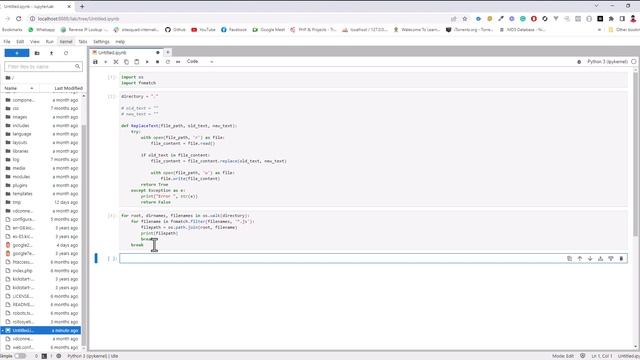Image resolution: width=640 pixels, height=360 pixels.
Task: Refresh the file browser list
Action: point(66,53)
